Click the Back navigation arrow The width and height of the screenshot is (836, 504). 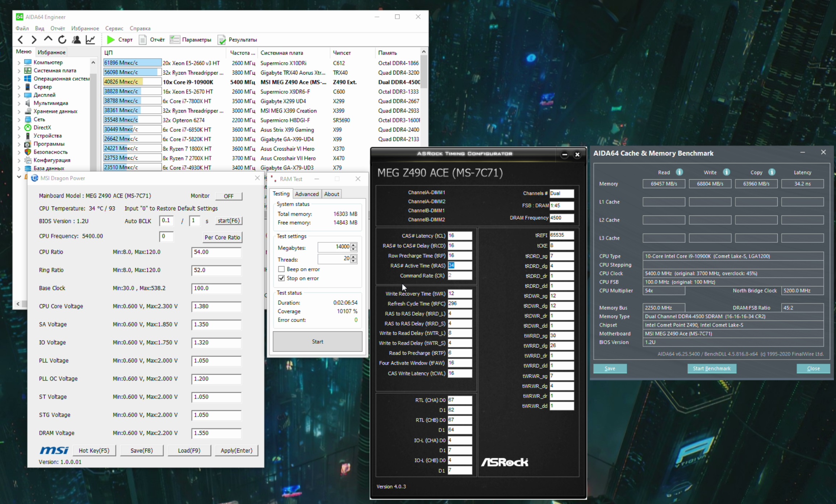(21, 39)
